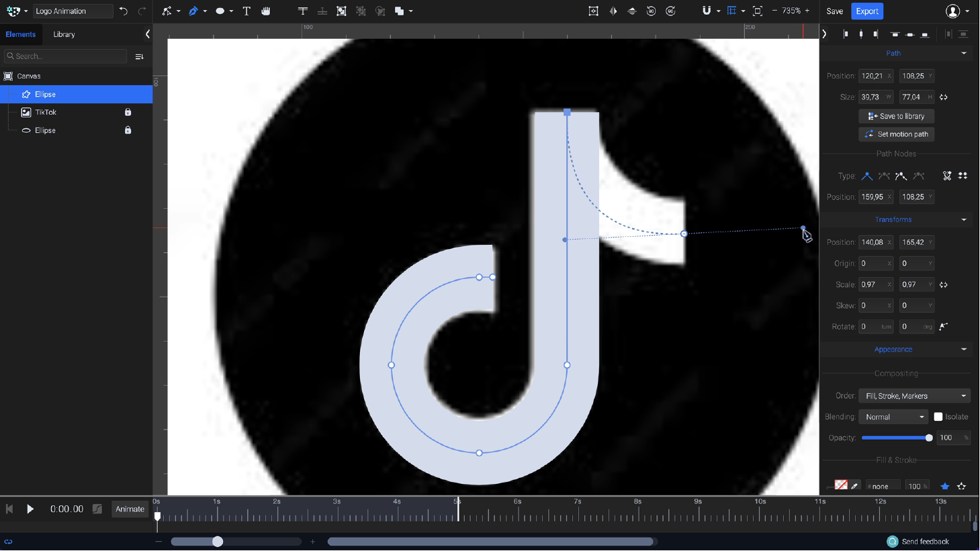
Task: Set node type to smooth
Action: point(884,176)
